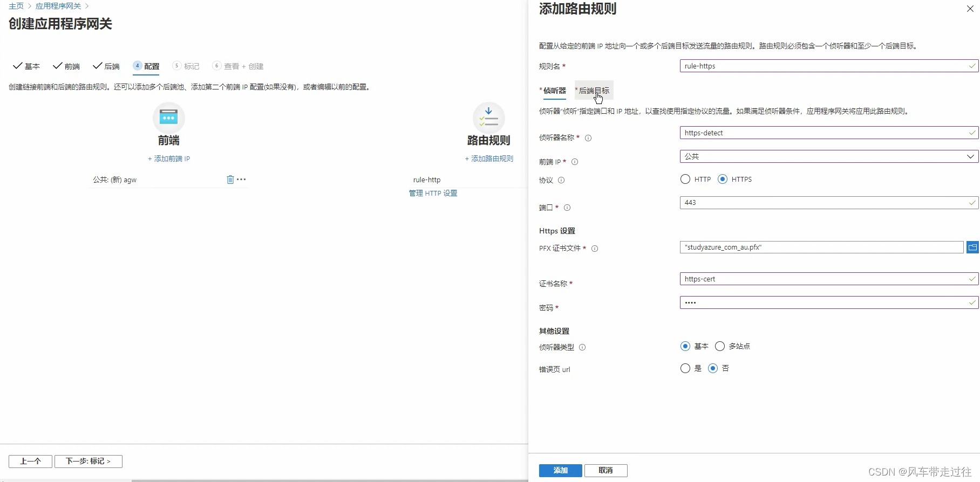
Task: Click the 路由规则 routing rules icon
Action: pyautogui.click(x=489, y=118)
